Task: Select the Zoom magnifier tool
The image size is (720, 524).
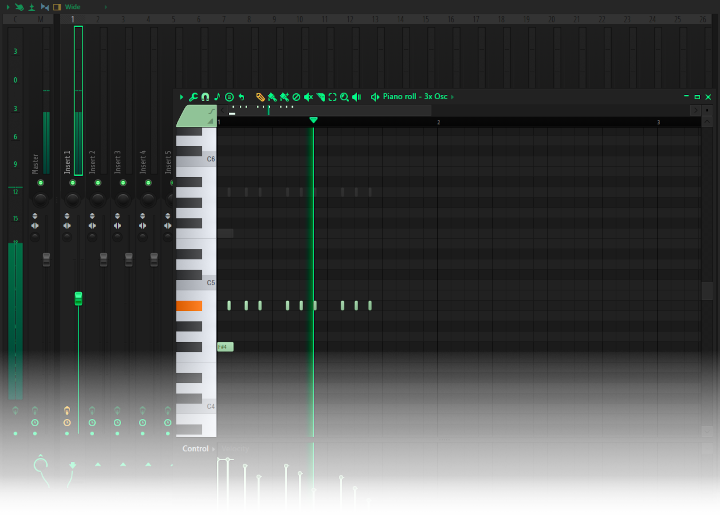Action: tap(344, 97)
